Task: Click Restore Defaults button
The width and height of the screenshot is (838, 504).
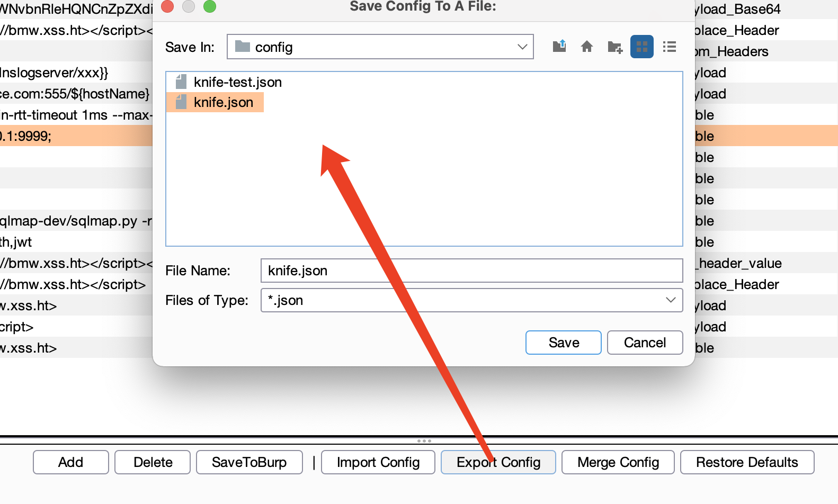Action: pyautogui.click(x=747, y=462)
